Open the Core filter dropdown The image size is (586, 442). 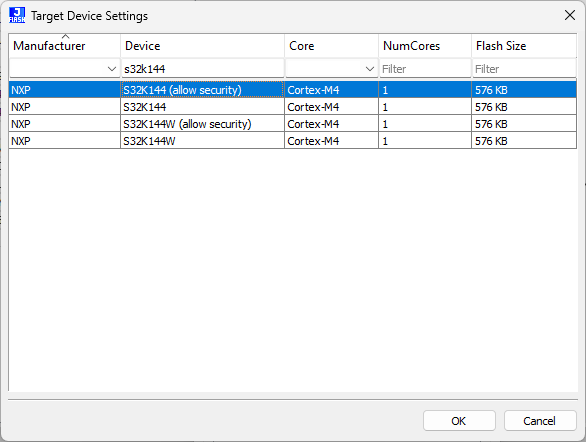(370, 69)
